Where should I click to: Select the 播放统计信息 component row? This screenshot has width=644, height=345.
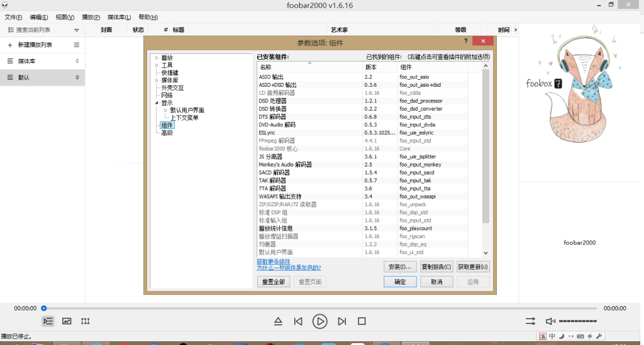coord(363,229)
